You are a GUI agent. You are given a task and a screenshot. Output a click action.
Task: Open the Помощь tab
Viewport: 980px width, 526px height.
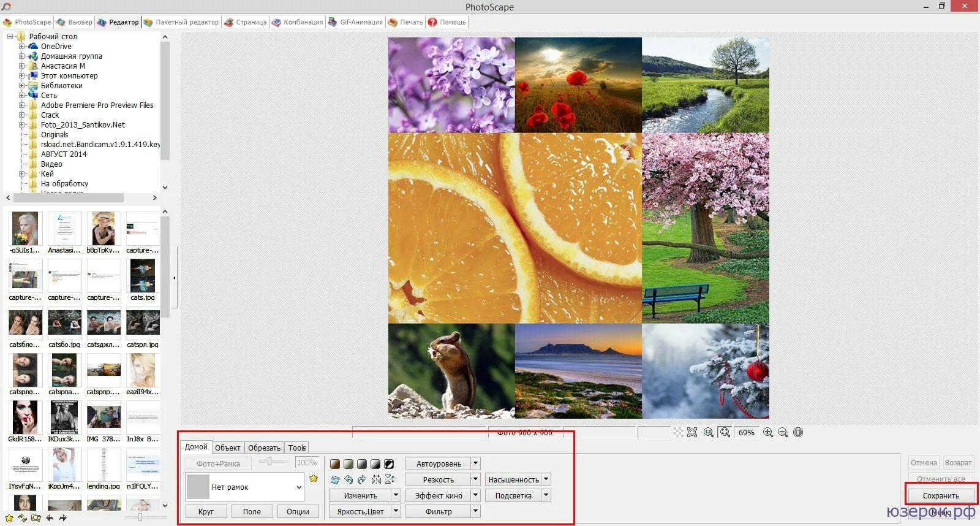click(447, 22)
